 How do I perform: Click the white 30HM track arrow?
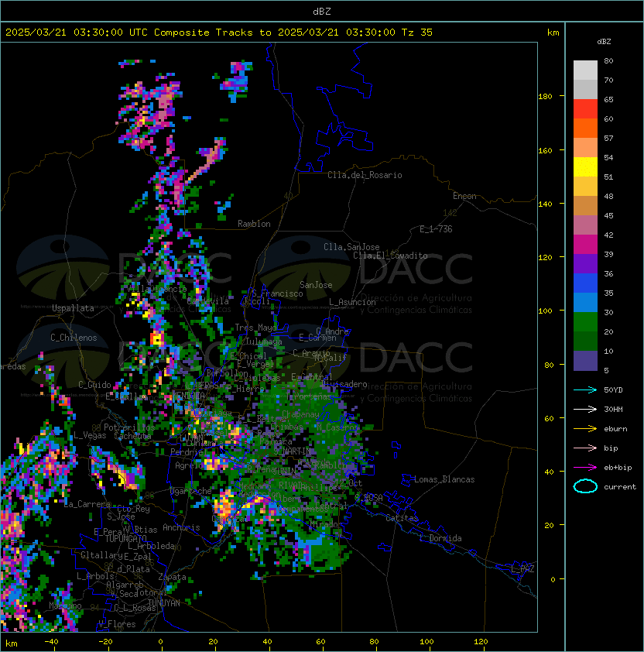point(585,409)
